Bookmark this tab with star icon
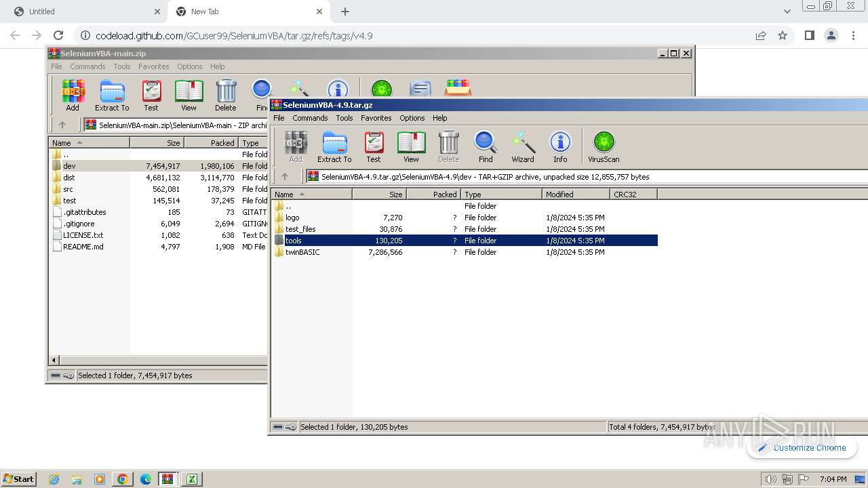Screen dimensions: 868x488 783,35
